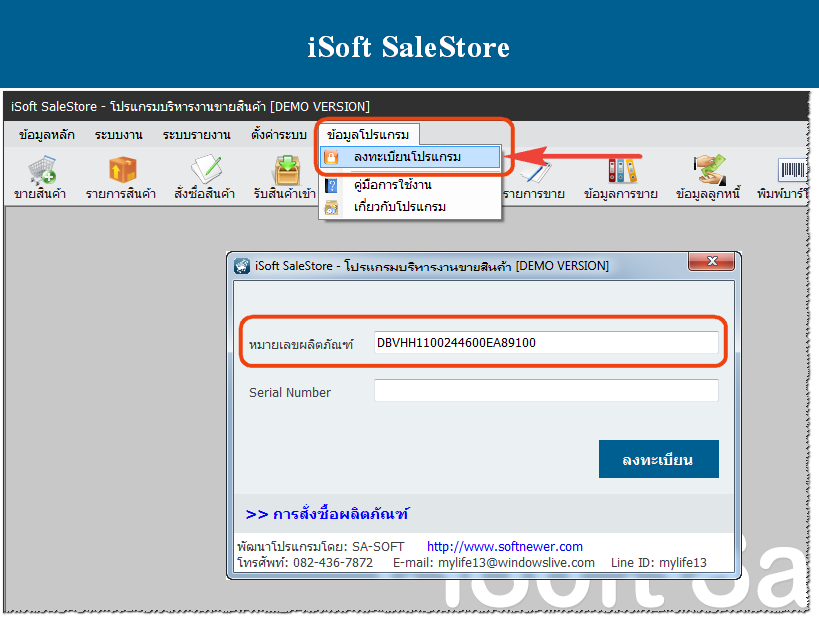Click the lock icon beside ลงทะเบียนโปรแกรม

coord(331,157)
